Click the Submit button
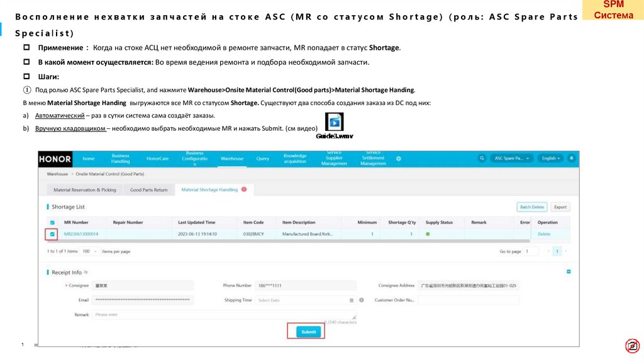The image size is (644, 361). click(308, 332)
